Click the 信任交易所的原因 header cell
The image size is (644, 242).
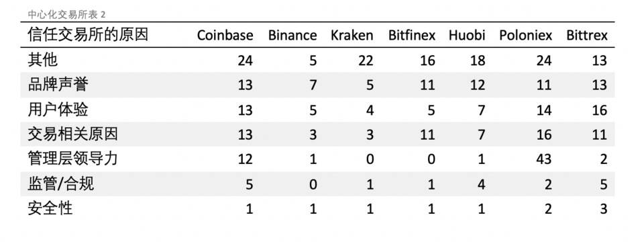[x=87, y=34]
